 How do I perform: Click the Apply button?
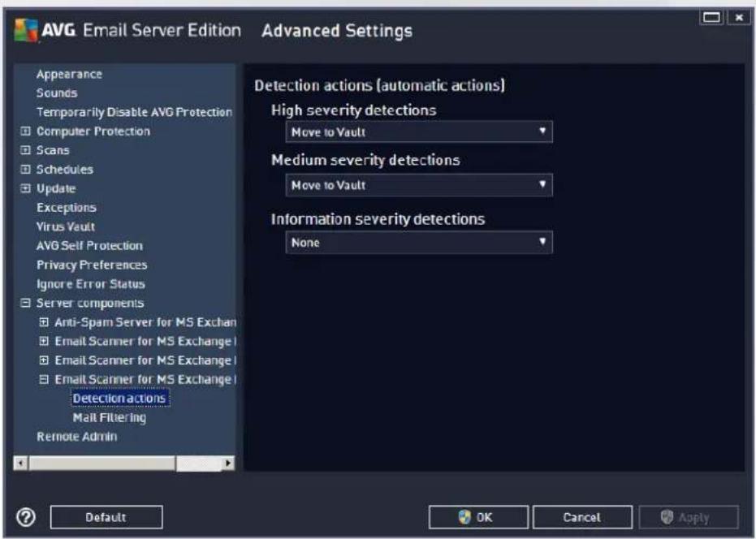tap(689, 517)
